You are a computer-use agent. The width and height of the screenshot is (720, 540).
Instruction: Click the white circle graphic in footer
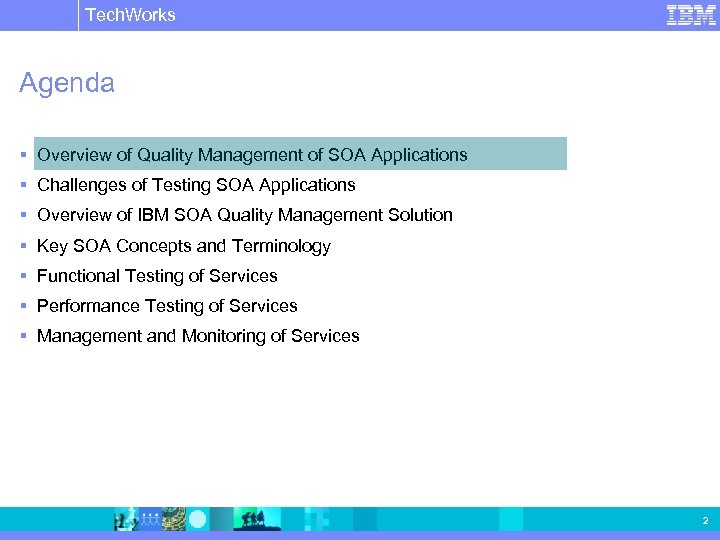(198, 519)
